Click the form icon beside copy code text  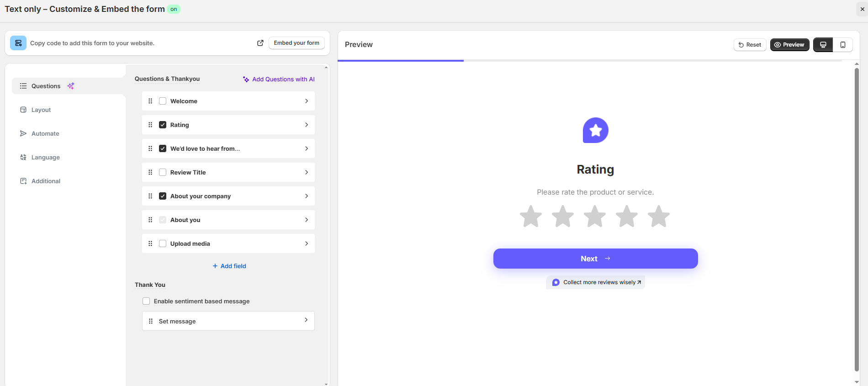[x=18, y=43]
